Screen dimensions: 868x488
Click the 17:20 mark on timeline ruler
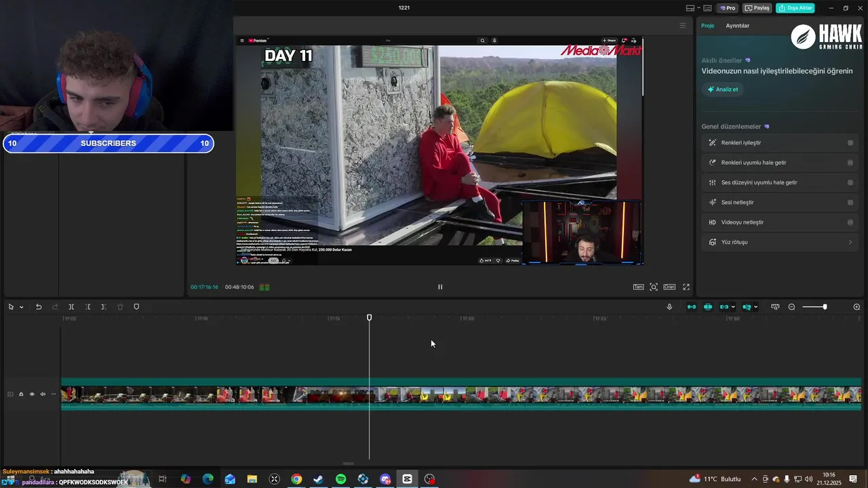click(468, 319)
